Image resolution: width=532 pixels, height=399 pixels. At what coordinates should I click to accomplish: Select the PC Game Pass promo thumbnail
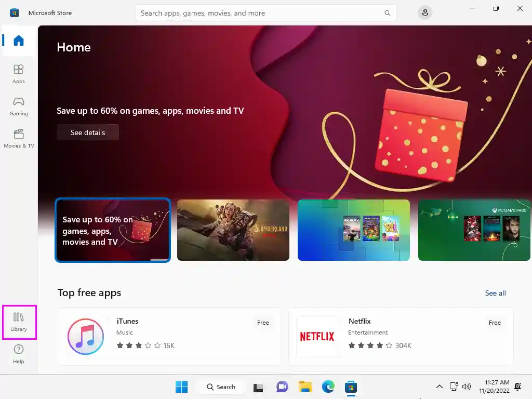pyautogui.click(x=474, y=230)
